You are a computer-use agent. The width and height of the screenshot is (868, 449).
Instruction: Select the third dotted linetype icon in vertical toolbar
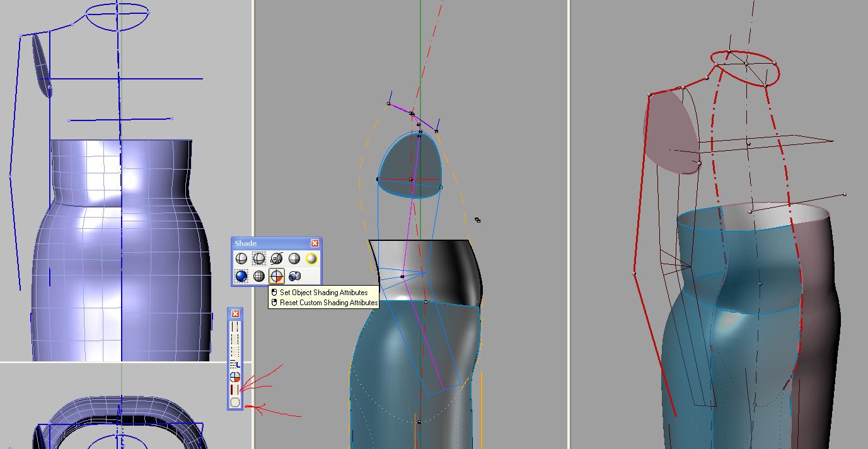click(x=235, y=352)
